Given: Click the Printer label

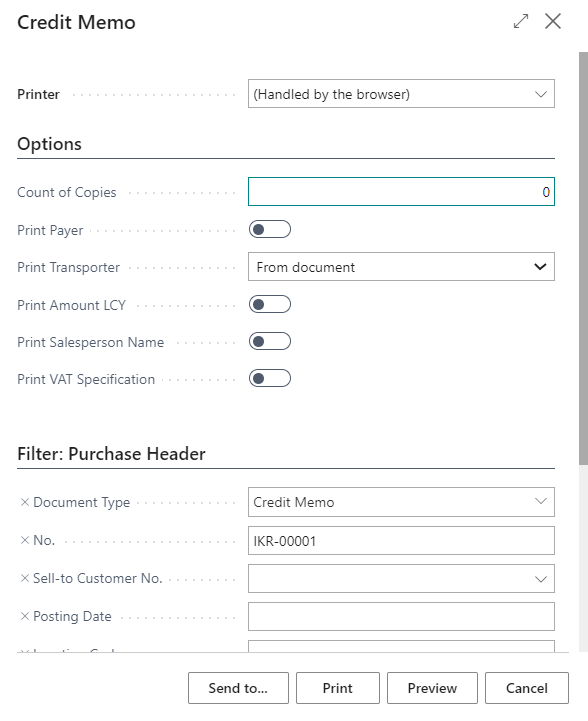Looking at the screenshot, I should (x=39, y=94).
